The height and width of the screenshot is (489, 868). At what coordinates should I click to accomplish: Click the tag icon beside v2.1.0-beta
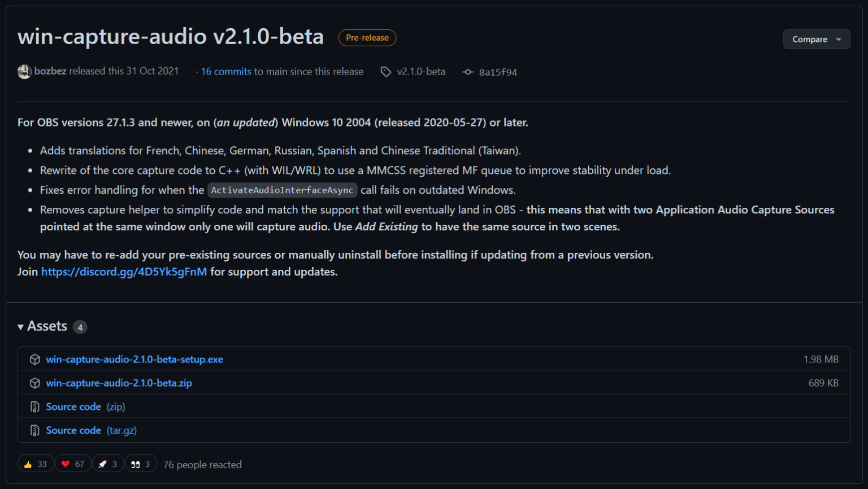click(x=386, y=72)
